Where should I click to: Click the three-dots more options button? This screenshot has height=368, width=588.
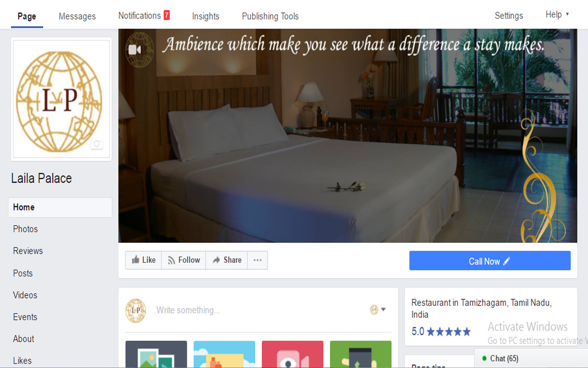[x=257, y=260]
